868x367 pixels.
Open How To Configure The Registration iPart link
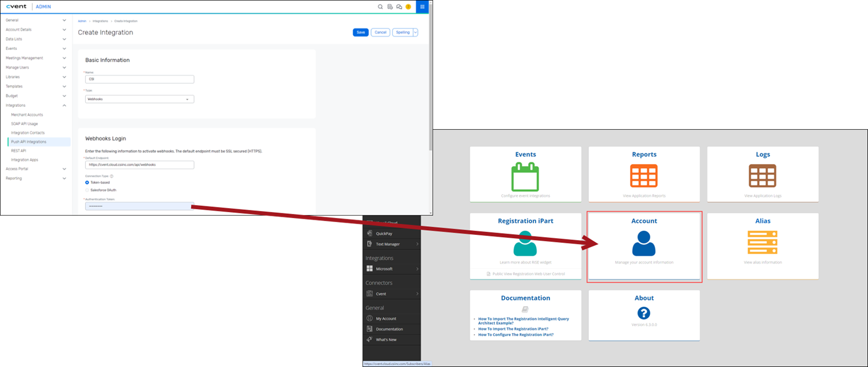(x=515, y=335)
